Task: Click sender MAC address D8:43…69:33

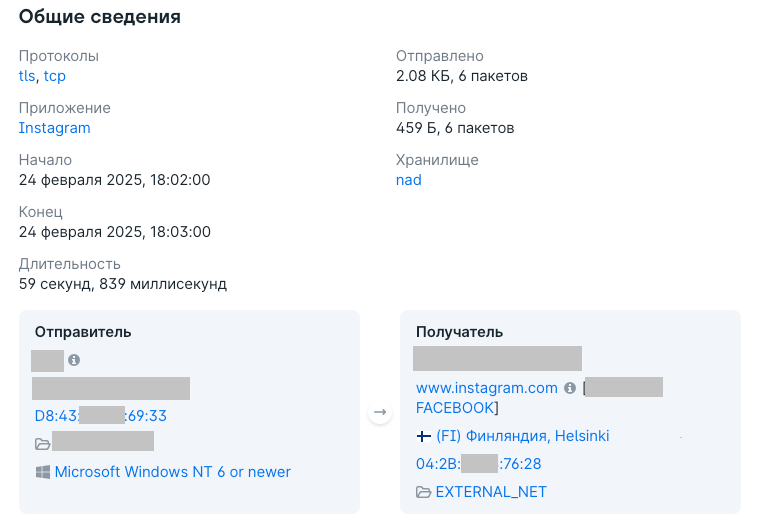Action: pyautogui.click(x=101, y=416)
